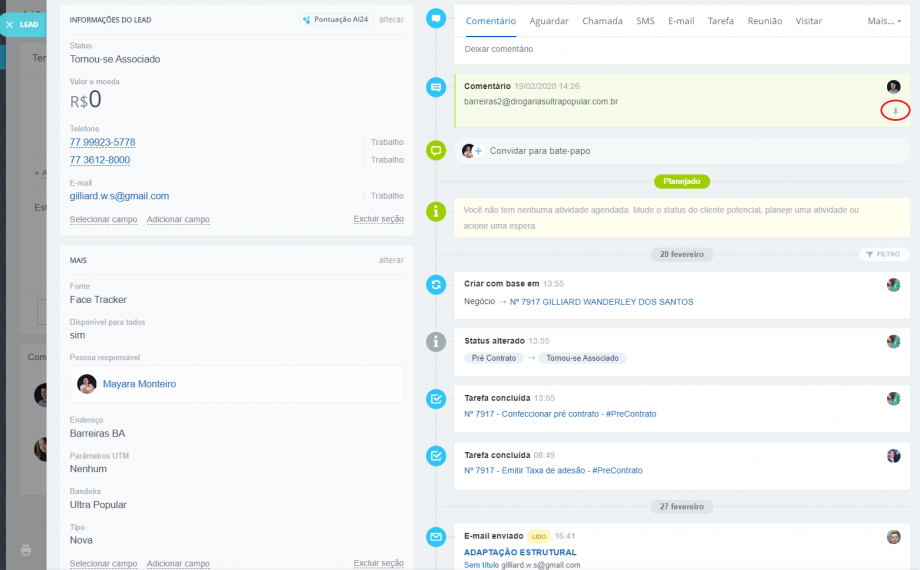The width and height of the screenshot is (920, 570).
Task: Switch to the Chamada tab
Action: [602, 21]
